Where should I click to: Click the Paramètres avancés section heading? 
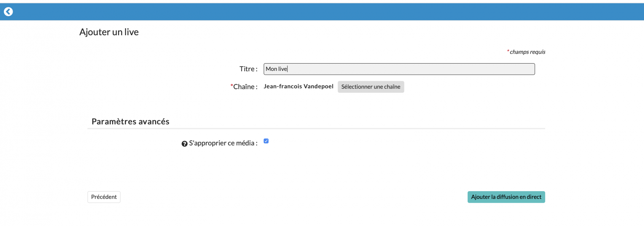coord(130,121)
